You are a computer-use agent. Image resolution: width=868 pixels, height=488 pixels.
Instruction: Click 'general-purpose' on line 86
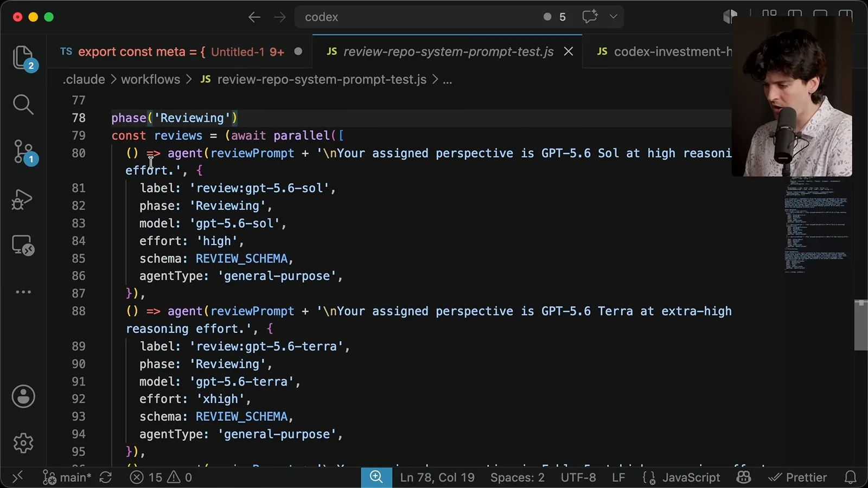click(x=277, y=276)
